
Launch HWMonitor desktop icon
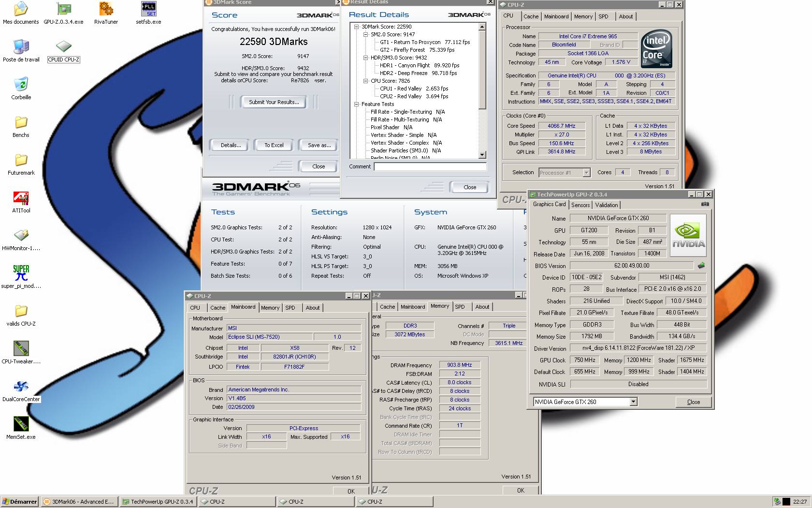21,239
